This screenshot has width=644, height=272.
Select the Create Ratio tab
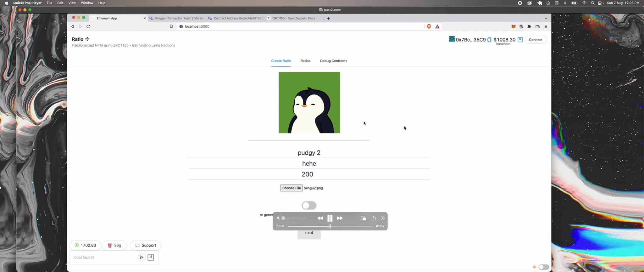(x=281, y=61)
